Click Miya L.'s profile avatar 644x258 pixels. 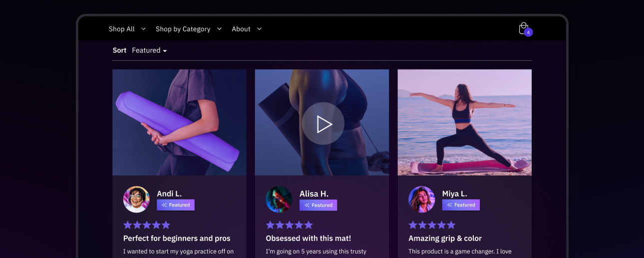tap(422, 199)
